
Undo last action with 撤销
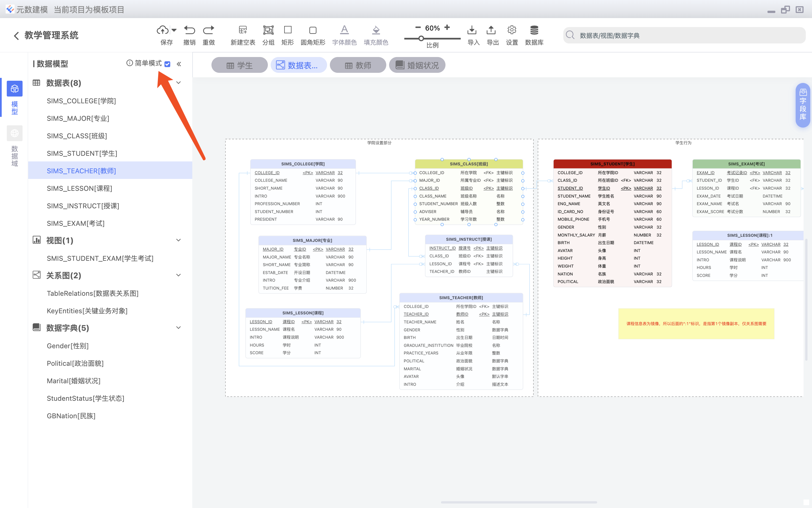tap(189, 35)
